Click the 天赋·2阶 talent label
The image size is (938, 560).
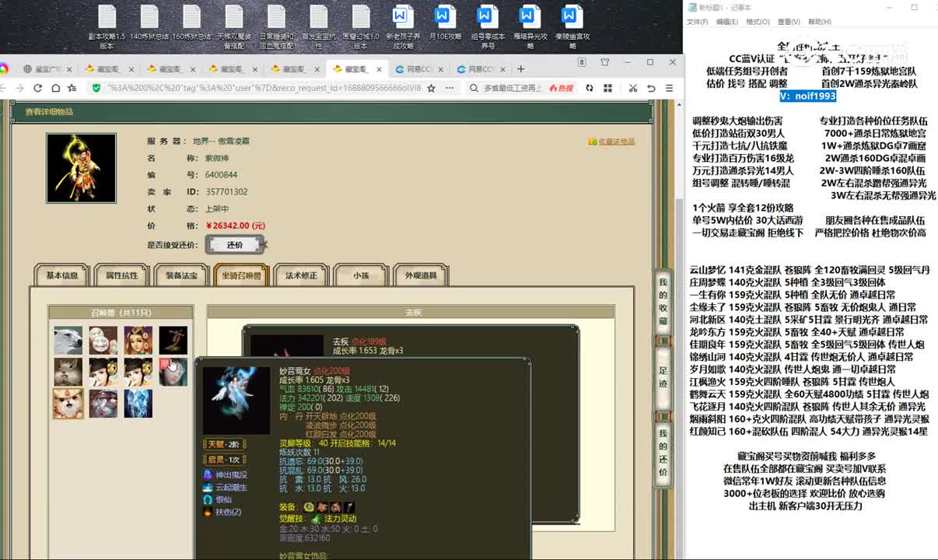224,444
